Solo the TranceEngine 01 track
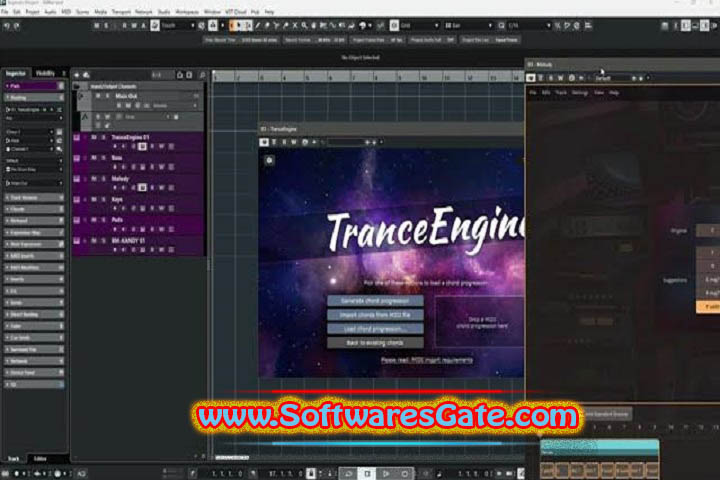The height and width of the screenshot is (480, 720). tap(104, 137)
